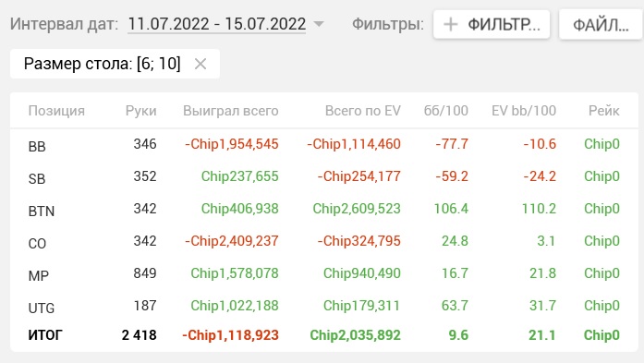The image size is (644, 363).
Task: Click the ИТОГ totals row
Action: pos(324,335)
